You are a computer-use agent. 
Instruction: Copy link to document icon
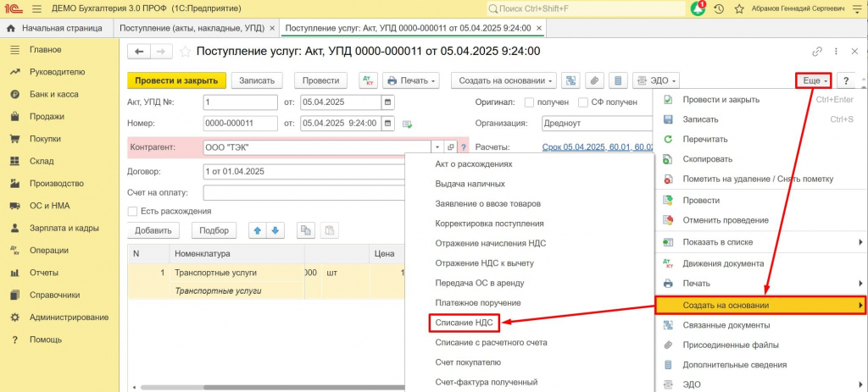[x=817, y=52]
